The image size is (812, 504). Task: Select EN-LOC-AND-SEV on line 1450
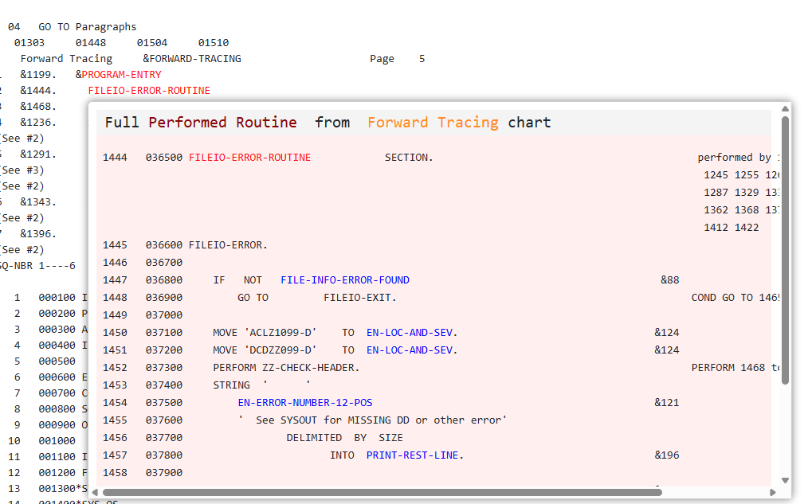pos(412,333)
